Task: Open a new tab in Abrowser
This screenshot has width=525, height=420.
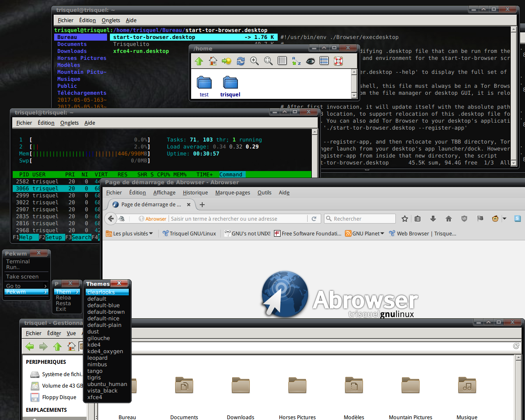Action: [x=202, y=204]
